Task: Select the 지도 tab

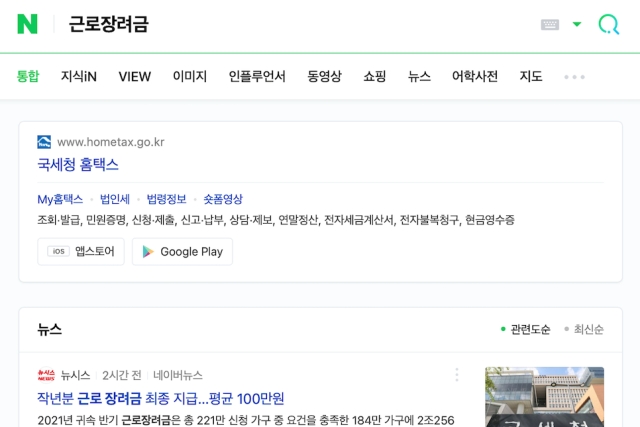Action: 531,76
